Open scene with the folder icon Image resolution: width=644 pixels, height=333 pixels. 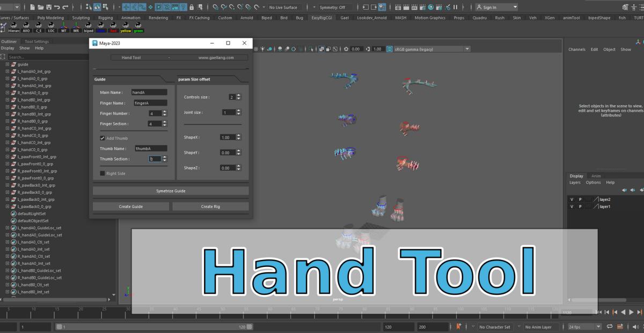(40, 8)
